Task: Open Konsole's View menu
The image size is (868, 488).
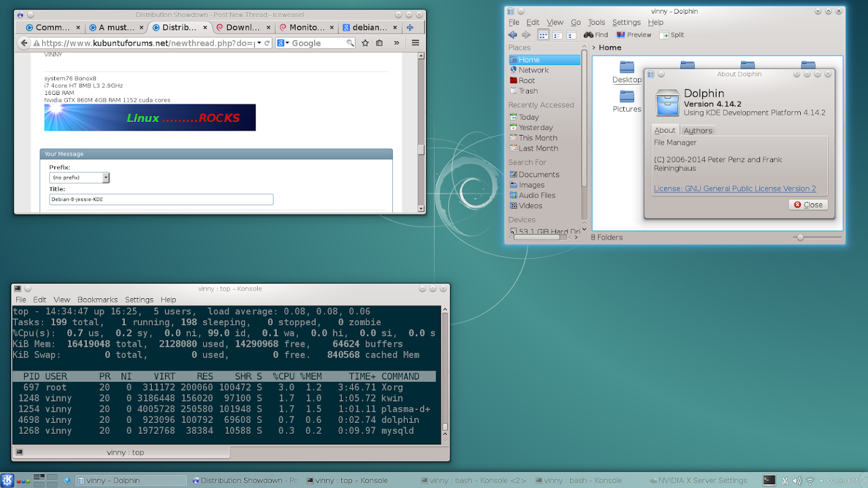Action: click(62, 300)
